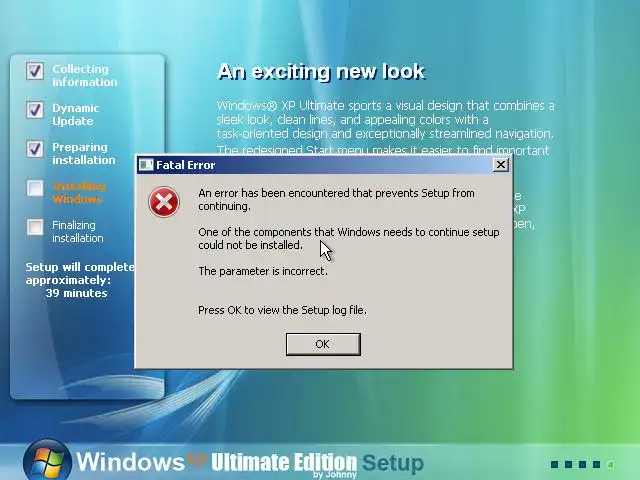Click the 'Finalizing installation' step label
The image size is (640, 480).
click(78, 231)
